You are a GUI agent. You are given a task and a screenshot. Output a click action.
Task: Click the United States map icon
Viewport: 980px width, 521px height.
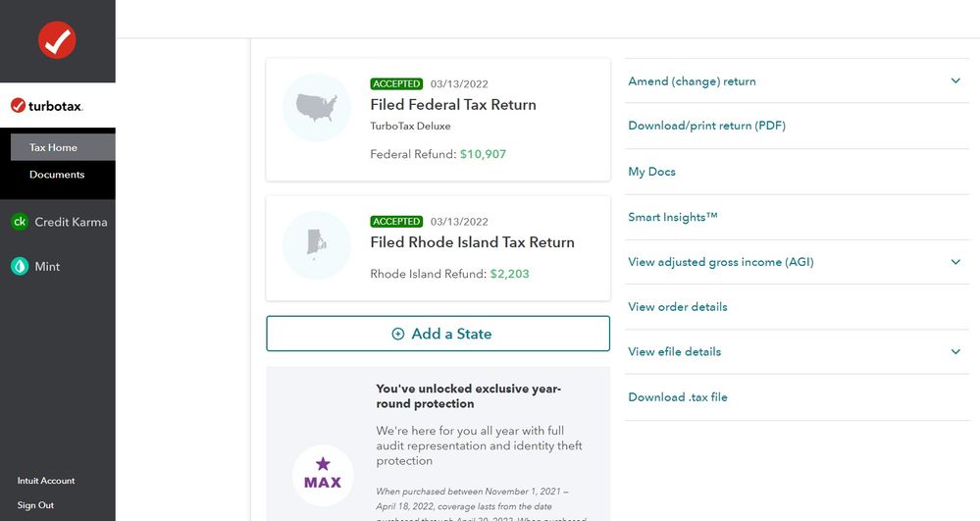coord(316,108)
